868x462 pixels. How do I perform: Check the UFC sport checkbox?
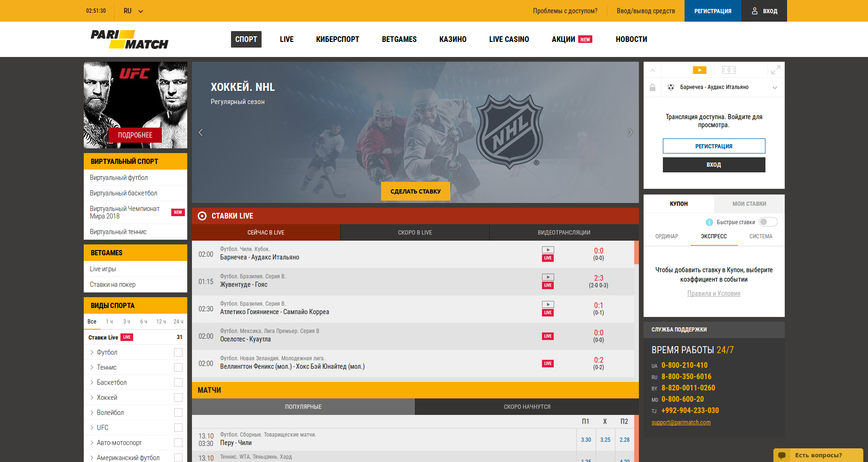pyautogui.click(x=178, y=428)
